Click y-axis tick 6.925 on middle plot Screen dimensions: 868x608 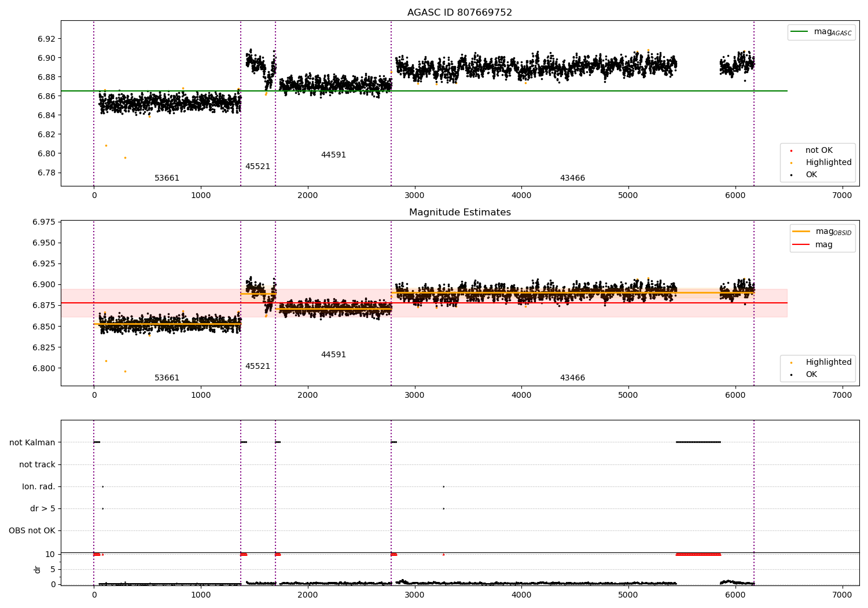pos(44,263)
